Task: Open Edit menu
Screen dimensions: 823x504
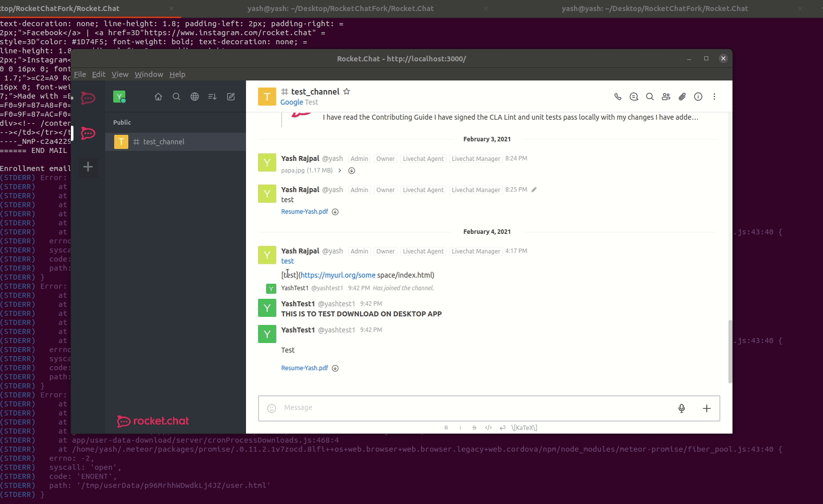Action: click(x=99, y=74)
